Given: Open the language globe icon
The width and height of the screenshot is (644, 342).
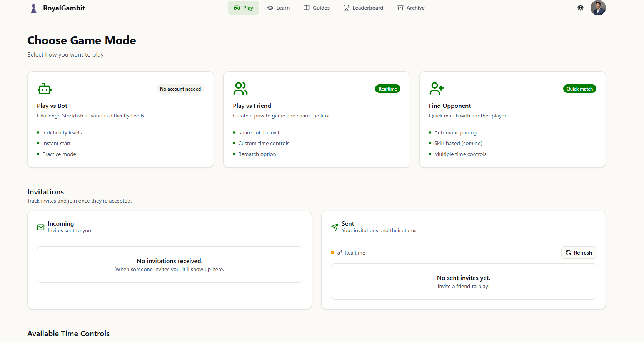Looking at the screenshot, I should (581, 8).
